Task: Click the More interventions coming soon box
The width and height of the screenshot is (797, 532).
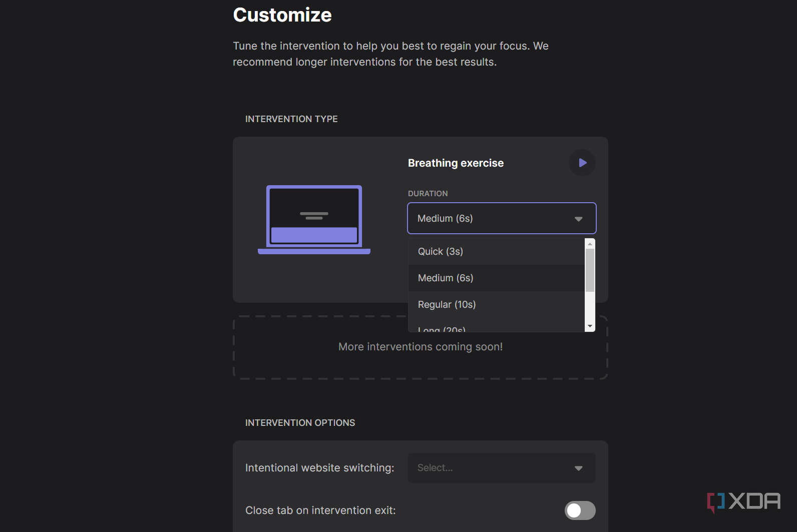Action: pyautogui.click(x=421, y=347)
